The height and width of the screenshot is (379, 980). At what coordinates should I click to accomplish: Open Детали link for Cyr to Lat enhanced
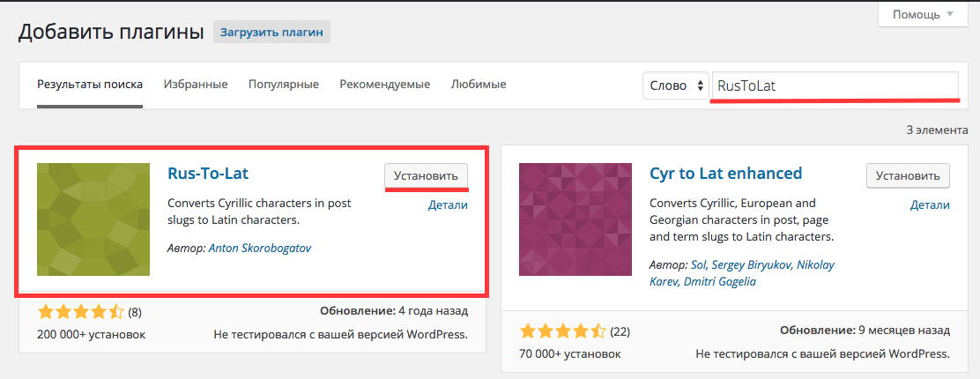point(930,205)
